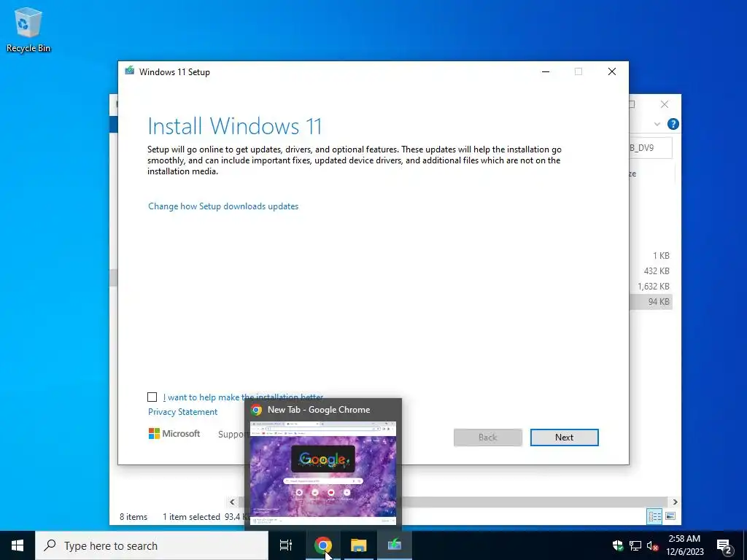
Task: Open Task View on the taskbar
Action: [x=286, y=545]
